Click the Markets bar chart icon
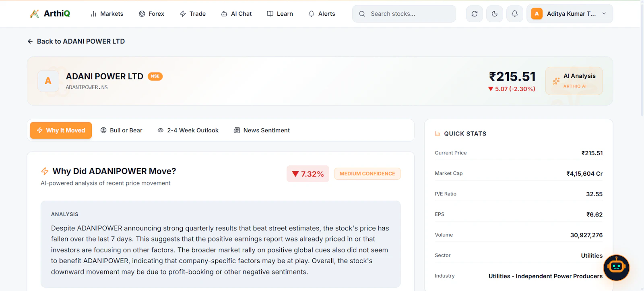 coord(94,14)
